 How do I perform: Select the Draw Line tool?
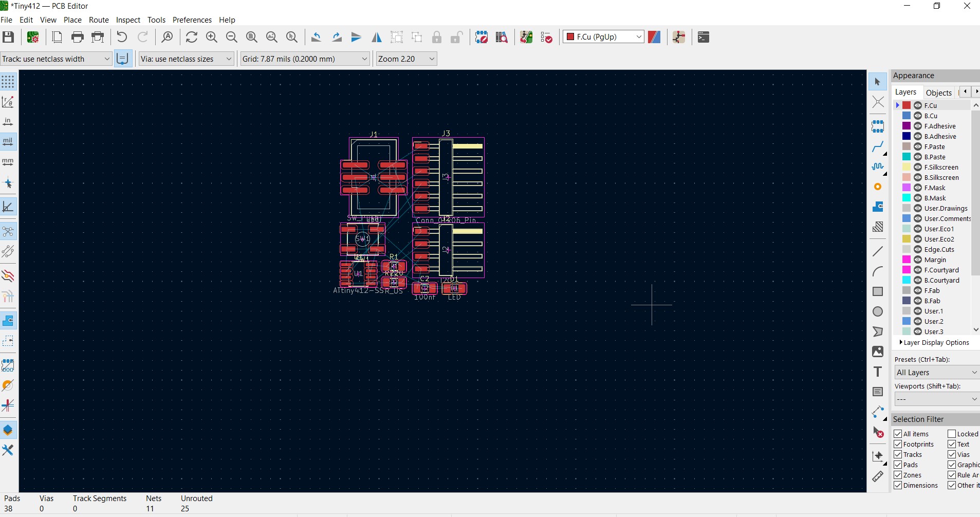point(878,251)
